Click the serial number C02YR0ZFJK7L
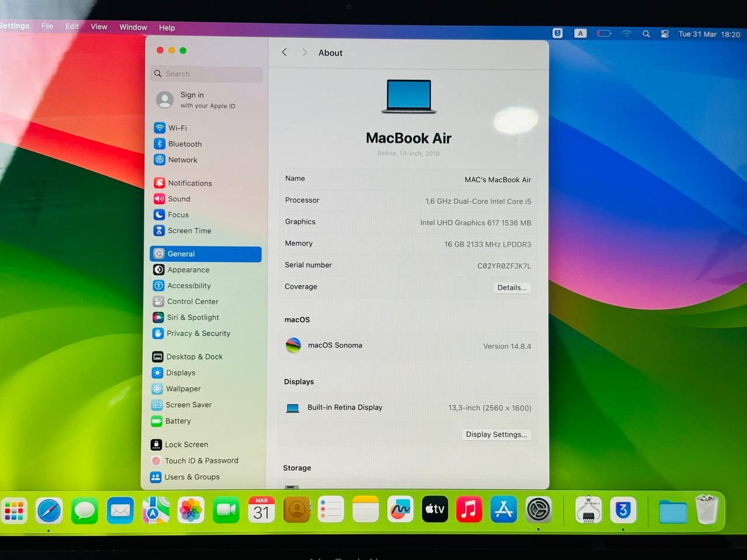This screenshot has height=560, width=747. (x=504, y=266)
